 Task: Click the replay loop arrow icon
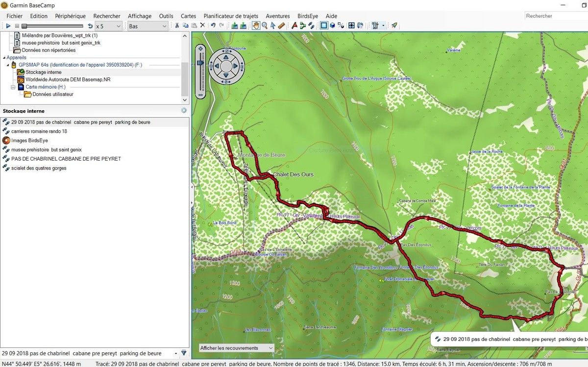90,26
